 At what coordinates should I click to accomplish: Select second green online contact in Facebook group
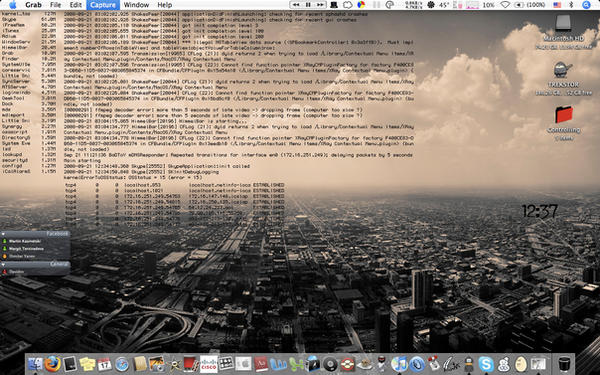pos(36,249)
